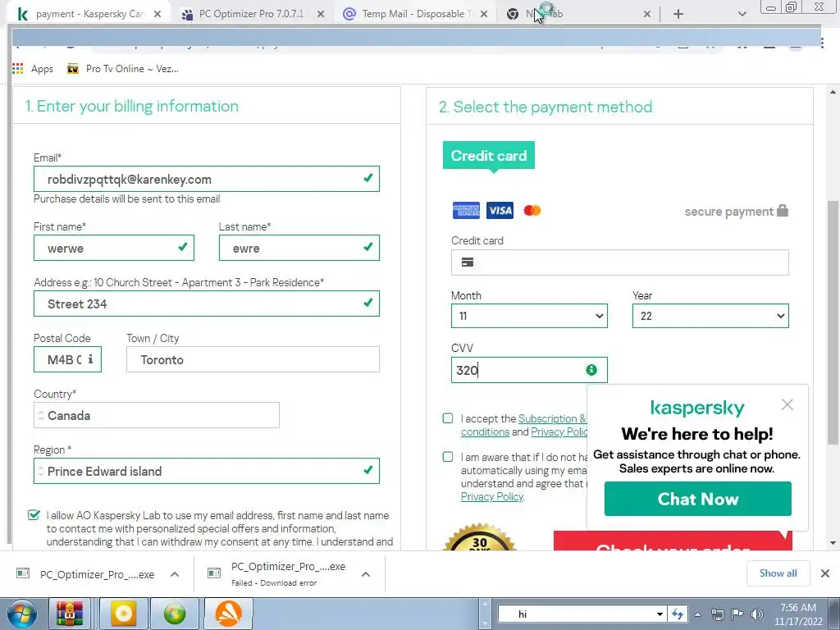
Task: Close the PC Optimizer Pro tab
Action: click(x=321, y=15)
